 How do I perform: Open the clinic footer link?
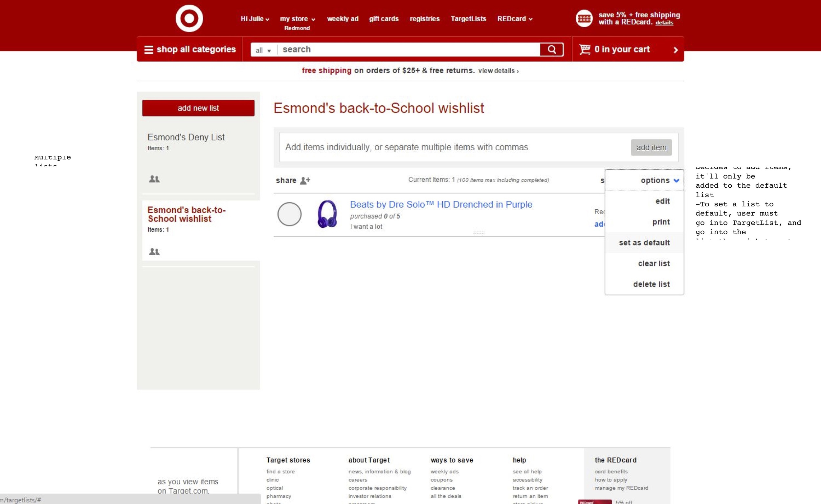[272, 480]
